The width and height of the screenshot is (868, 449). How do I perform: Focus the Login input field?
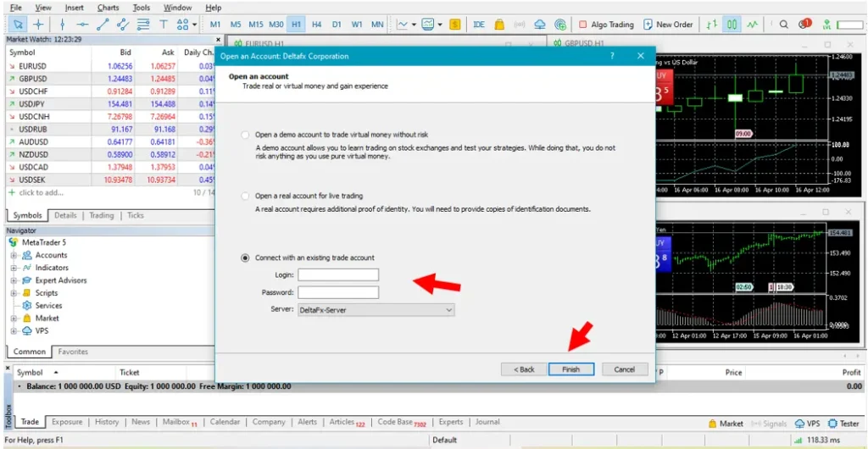tap(338, 274)
